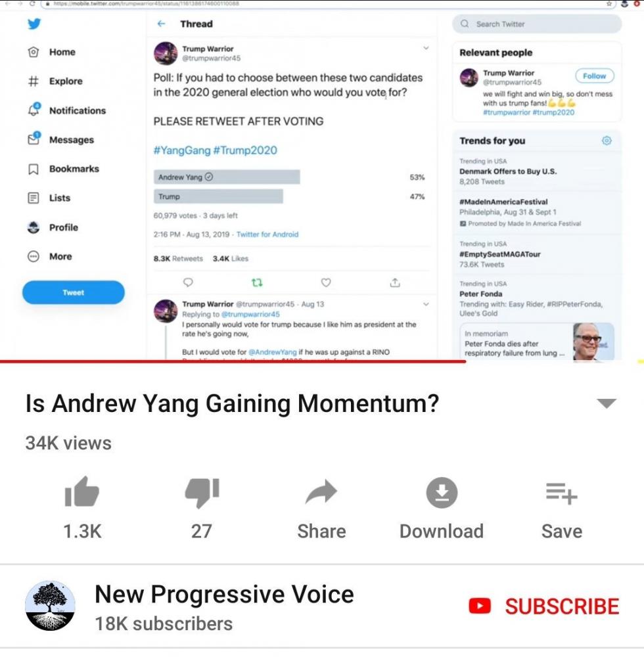Click the heart like icon on tweet

pos(326,283)
